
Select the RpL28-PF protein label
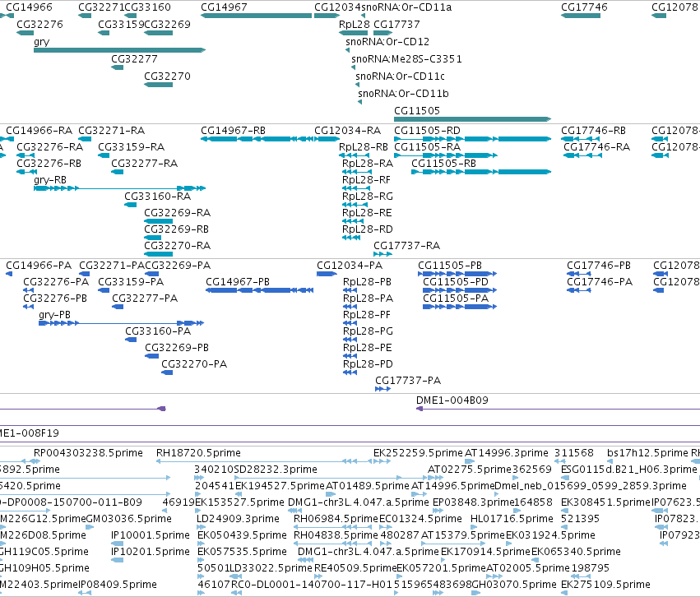pos(367,315)
